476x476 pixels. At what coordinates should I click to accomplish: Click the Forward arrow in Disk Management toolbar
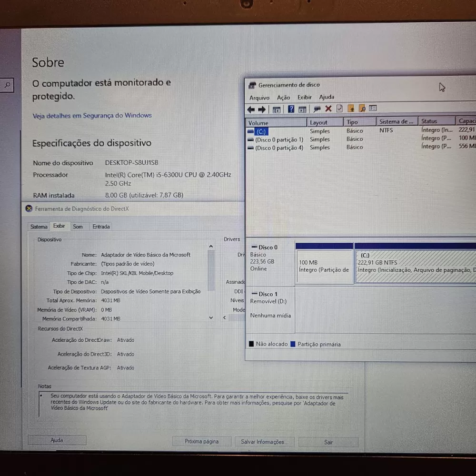coord(262,109)
